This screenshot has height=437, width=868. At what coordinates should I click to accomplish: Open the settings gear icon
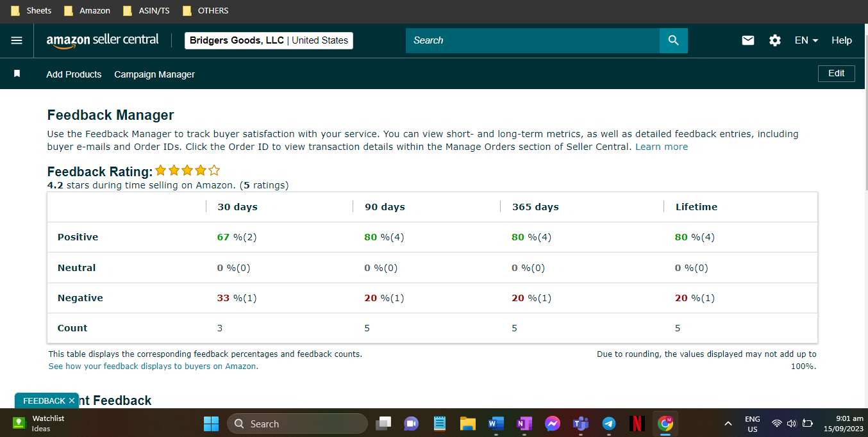[775, 40]
